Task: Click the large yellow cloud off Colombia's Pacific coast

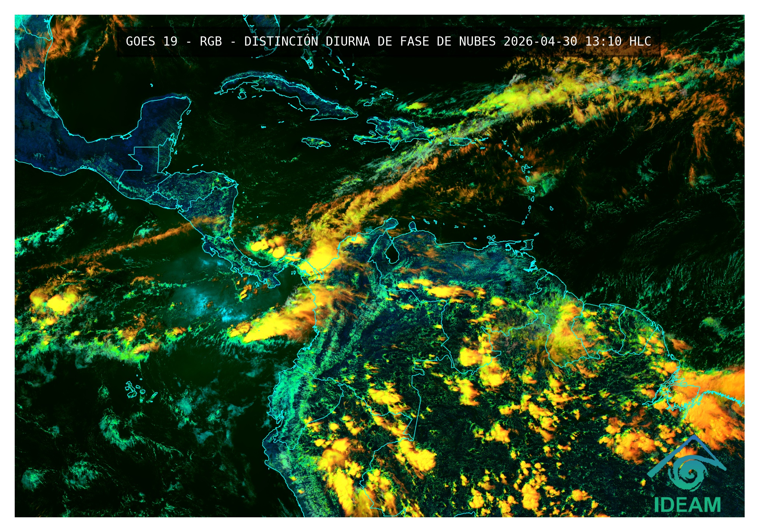Action: pyautogui.click(x=272, y=325)
